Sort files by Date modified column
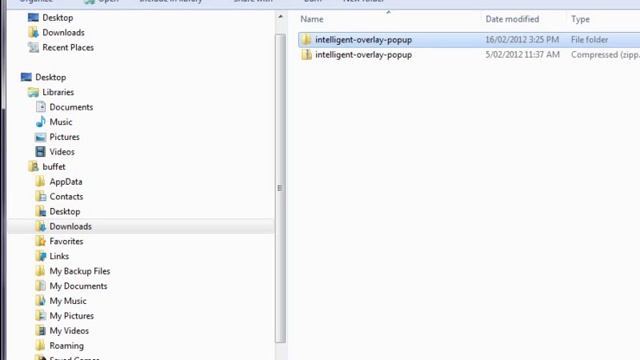The height and width of the screenshot is (360, 640). [512, 19]
